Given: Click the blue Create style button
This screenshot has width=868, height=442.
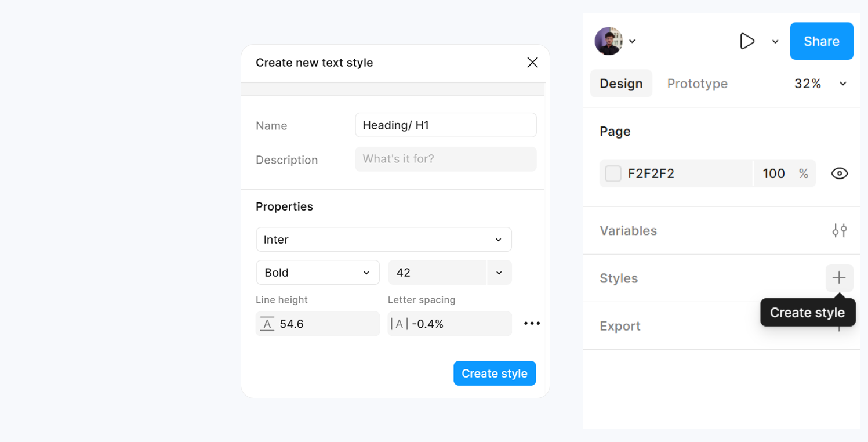Looking at the screenshot, I should pos(495,373).
